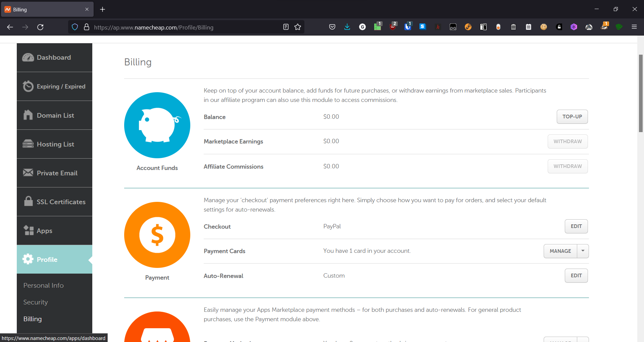Click the Balance $0.00 value
This screenshot has width=644, height=342.
[x=331, y=117]
